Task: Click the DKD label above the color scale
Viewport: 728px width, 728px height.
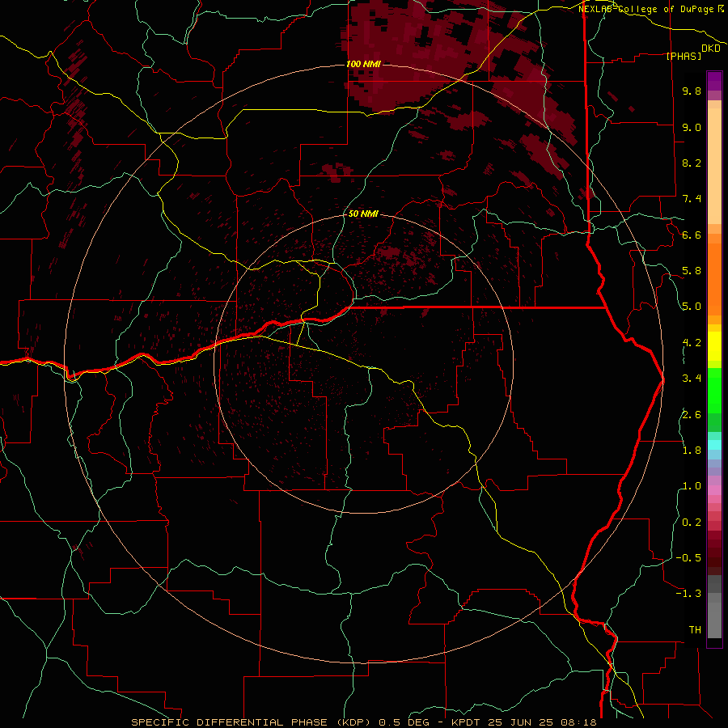Action: pos(711,49)
